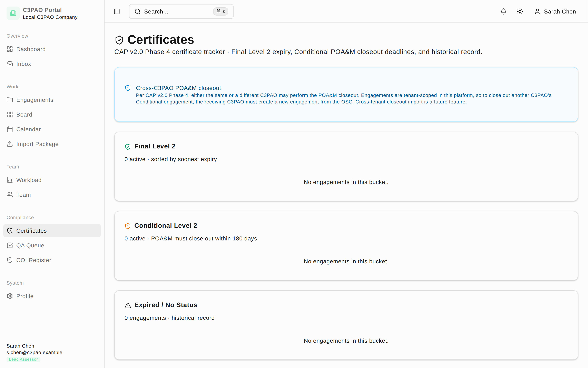Click the QA Queue checkmark icon
The image size is (588, 368).
point(10,245)
